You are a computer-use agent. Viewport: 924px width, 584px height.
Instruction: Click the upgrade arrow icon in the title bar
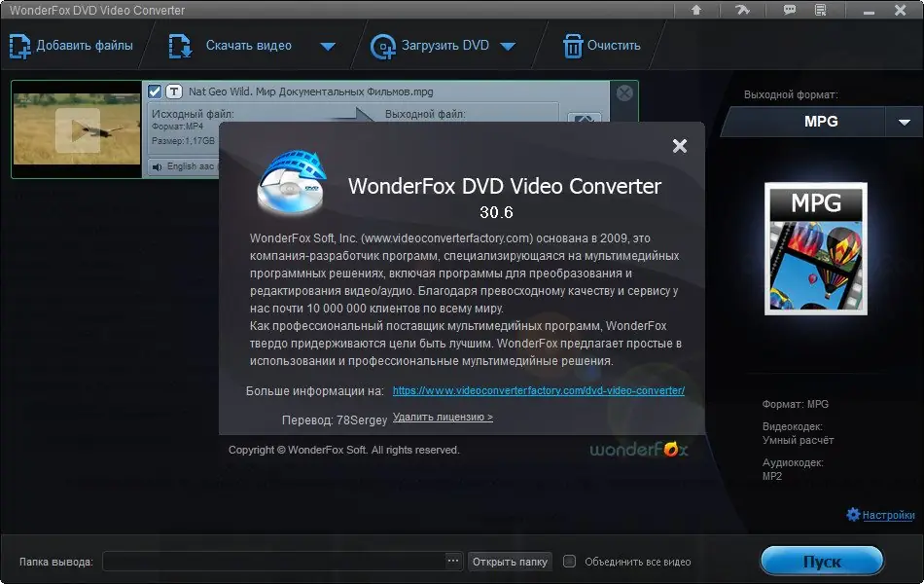696,10
